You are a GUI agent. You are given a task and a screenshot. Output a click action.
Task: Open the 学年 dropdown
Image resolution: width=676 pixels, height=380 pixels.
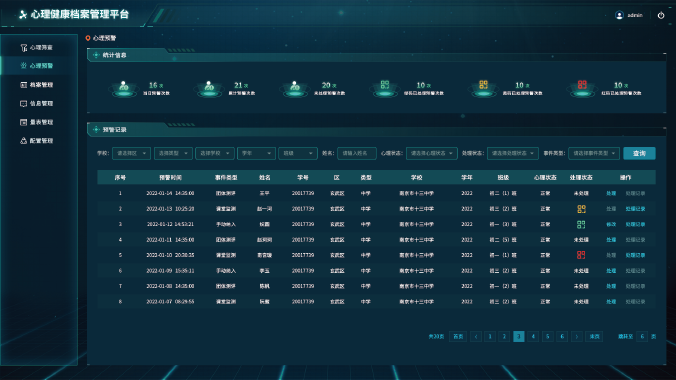[256, 153]
